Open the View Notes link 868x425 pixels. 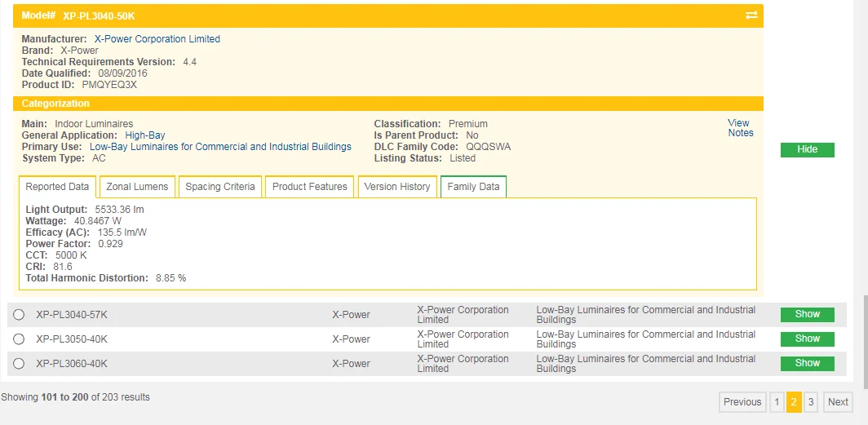tap(741, 128)
